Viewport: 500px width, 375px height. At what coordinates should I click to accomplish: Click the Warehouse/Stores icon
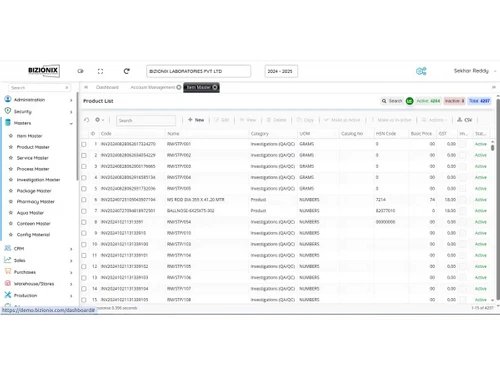pyautogui.click(x=8, y=283)
